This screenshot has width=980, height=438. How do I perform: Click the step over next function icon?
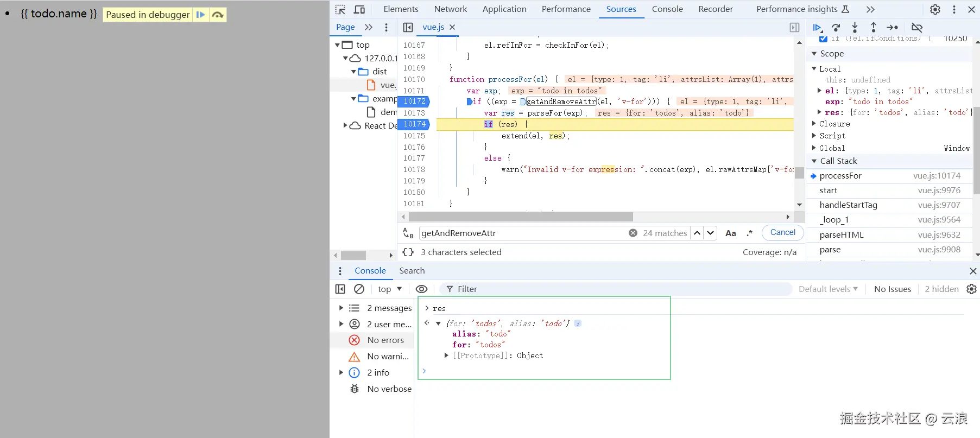point(836,28)
